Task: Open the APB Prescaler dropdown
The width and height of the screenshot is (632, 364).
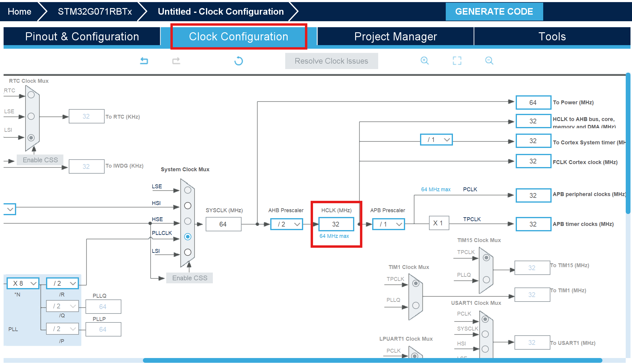Action: click(389, 224)
